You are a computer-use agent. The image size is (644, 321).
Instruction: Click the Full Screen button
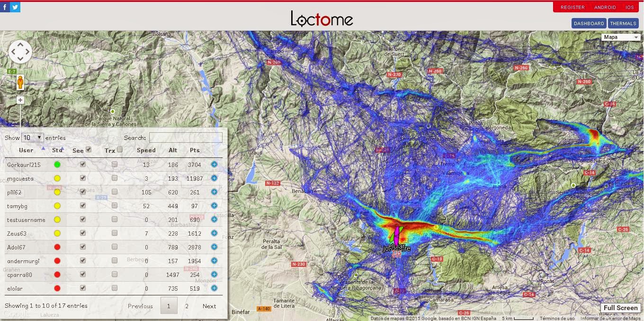620,308
